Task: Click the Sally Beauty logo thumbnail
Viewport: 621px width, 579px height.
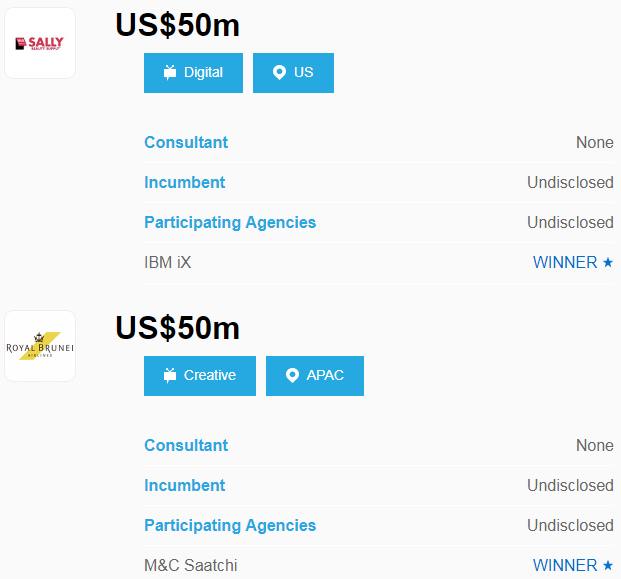Action: 40,43
